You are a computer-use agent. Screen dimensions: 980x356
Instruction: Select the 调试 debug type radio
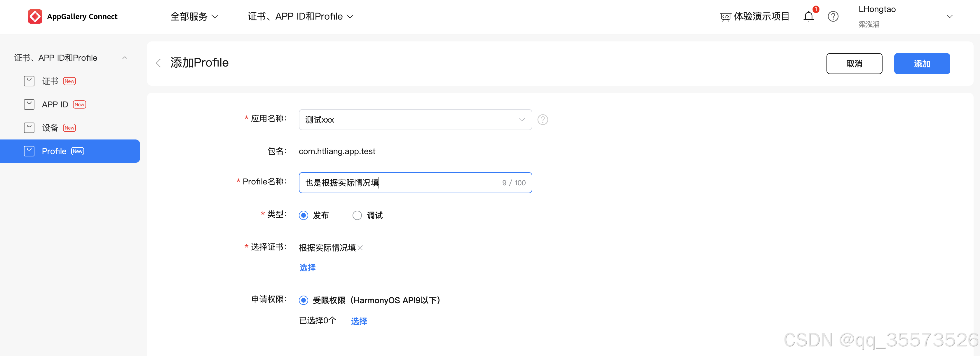pos(357,216)
